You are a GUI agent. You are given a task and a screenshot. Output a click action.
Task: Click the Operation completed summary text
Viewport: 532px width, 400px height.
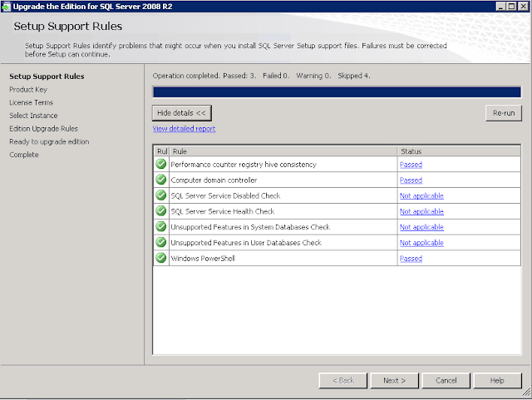261,76
